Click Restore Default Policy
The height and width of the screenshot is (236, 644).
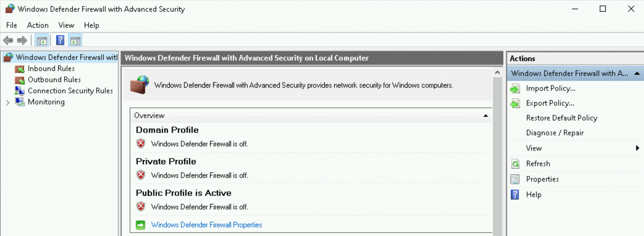point(561,118)
